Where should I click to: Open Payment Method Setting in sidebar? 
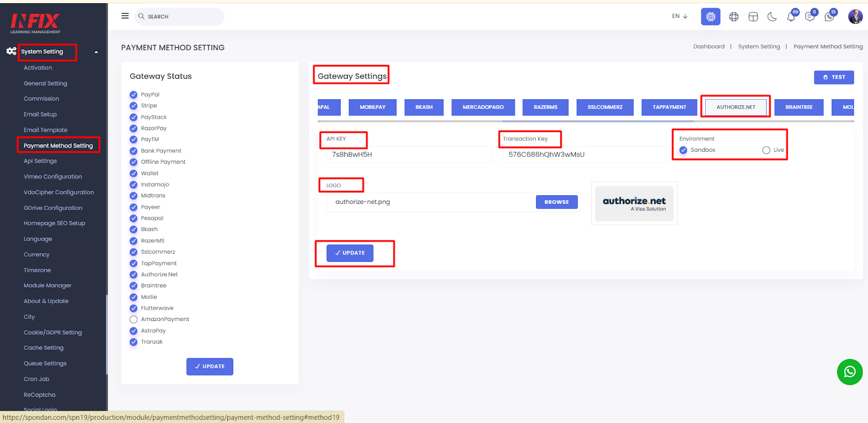(58, 146)
